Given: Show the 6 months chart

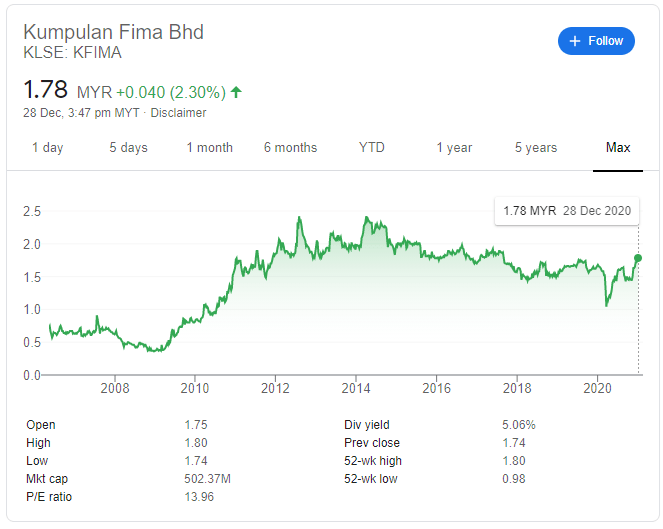Looking at the screenshot, I should tap(290, 148).
